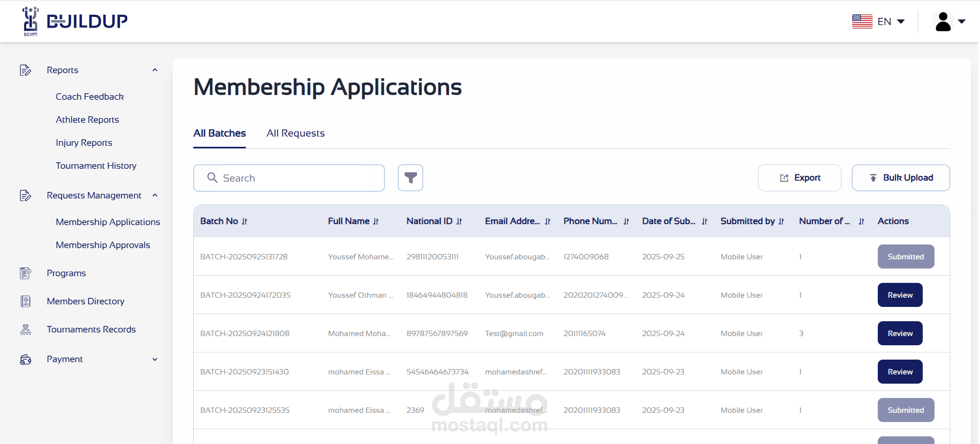Image resolution: width=980 pixels, height=444 pixels.
Task: Open Tournament History page
Action: pyautogui.click(x=96, y=166)
